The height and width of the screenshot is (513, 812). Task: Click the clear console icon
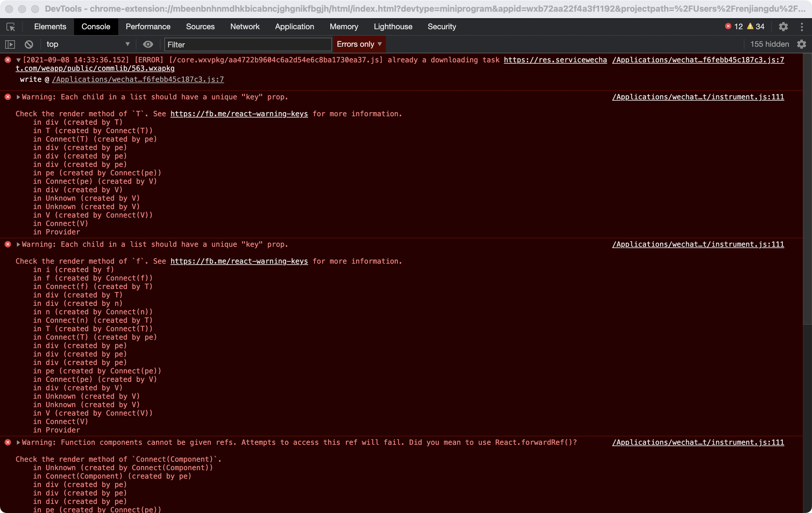pyautogui.click(x=29, y=44)
